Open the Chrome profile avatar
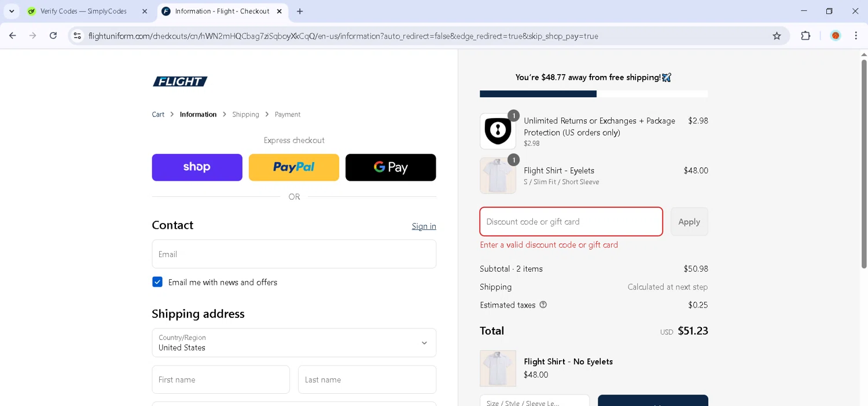 point(836,36)
